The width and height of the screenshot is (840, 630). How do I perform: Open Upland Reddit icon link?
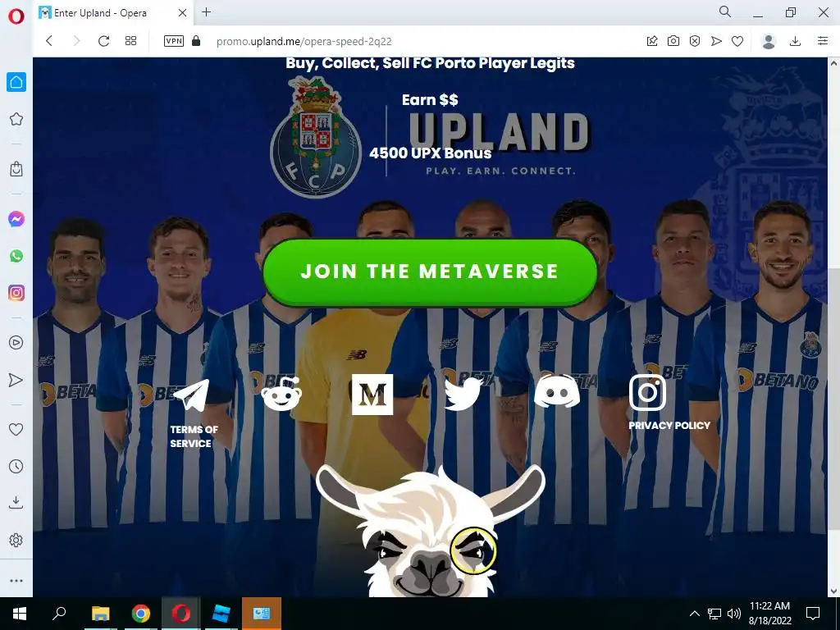281,394
